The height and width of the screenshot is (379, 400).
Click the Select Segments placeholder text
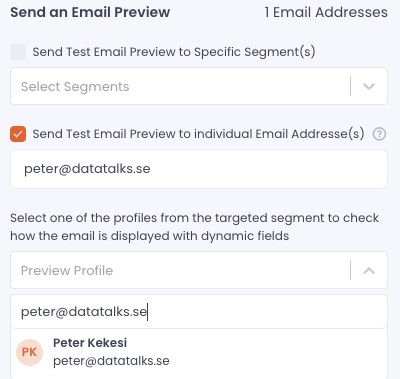[x=75, y=87]
